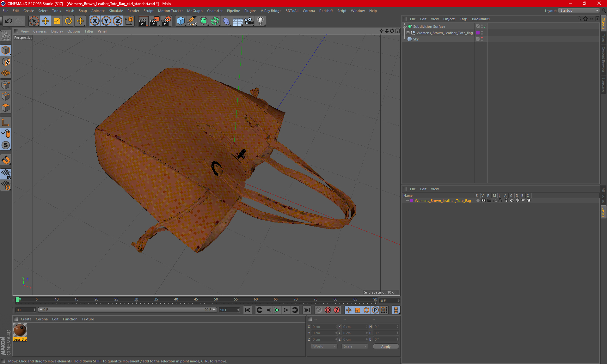The height and width of the screenshot is (364, 607).
Task: Click the Floor environment icon
Action: (x=237, y=21)
